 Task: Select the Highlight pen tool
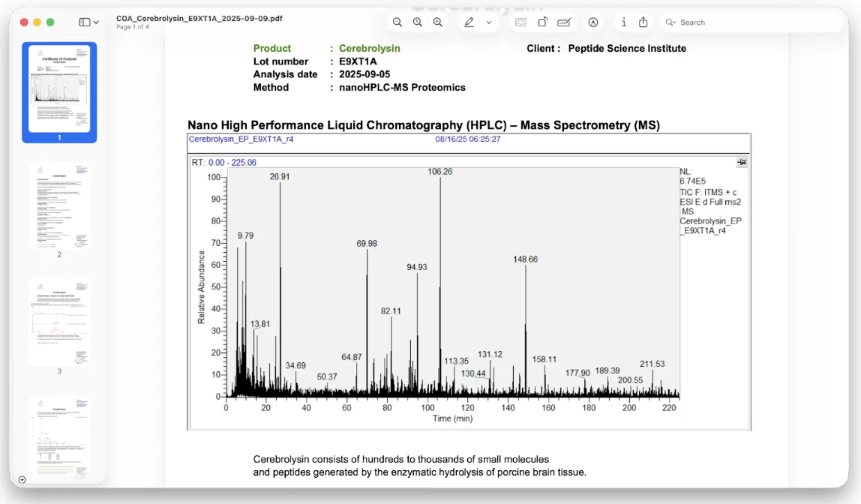469,22
